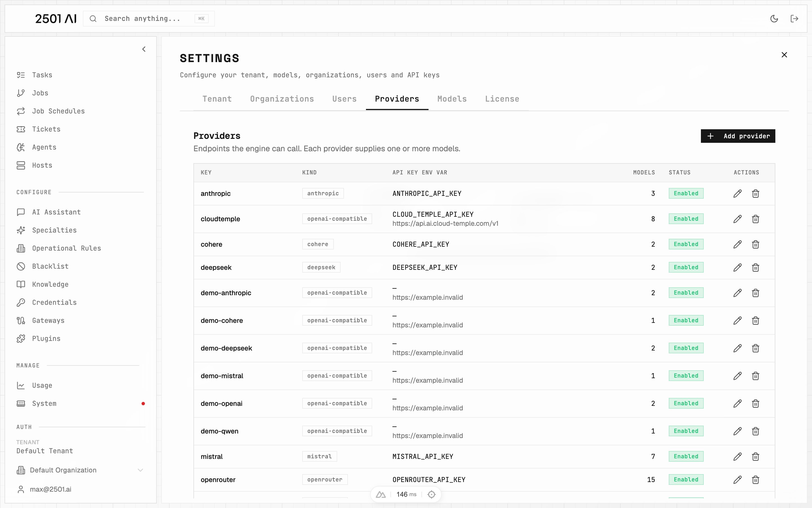Screen dimensions: 812x508
Task: Edit the anthropic provider
Action: [x=737, y=194]
